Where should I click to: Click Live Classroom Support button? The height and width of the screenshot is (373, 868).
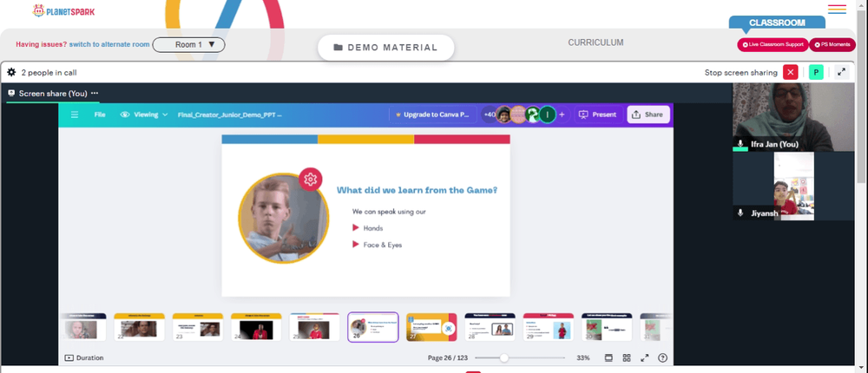[x=773, y=45]
